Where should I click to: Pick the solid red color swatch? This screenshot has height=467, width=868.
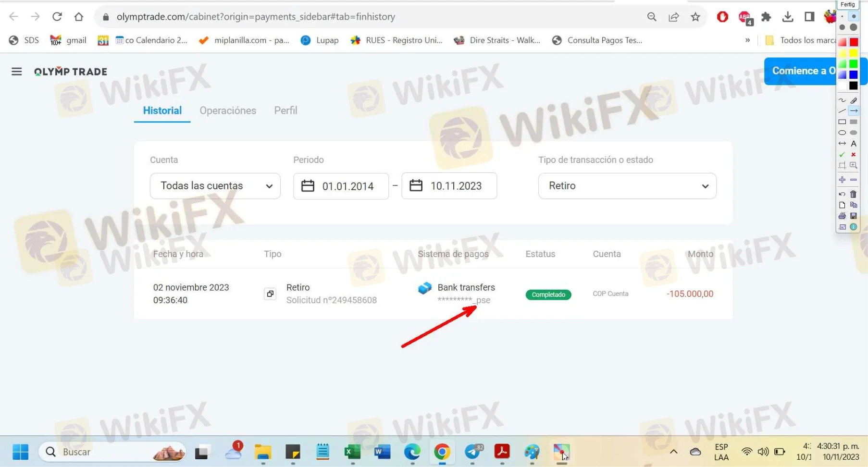(x=854, y=42)
